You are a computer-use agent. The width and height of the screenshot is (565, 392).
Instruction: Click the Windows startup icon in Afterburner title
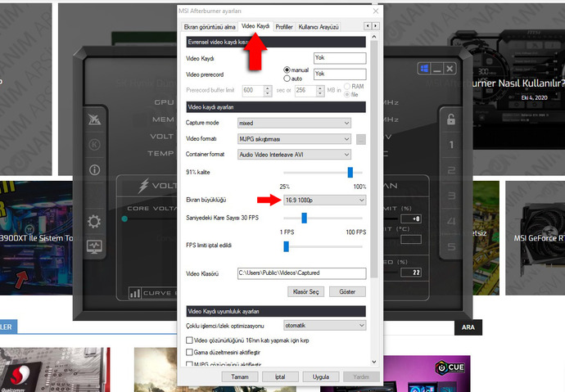tap(424, 69)
